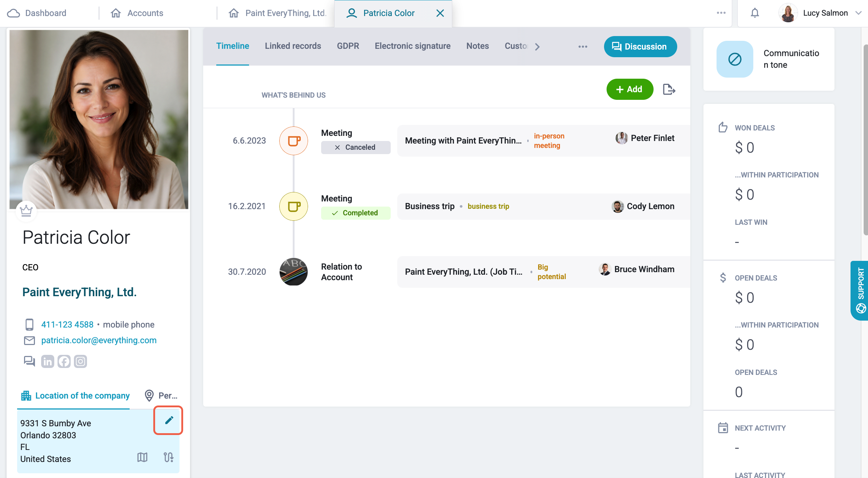The width and height of the screenshot is (868, 478).
Task: Click Patricia Color's profile photo
Action: coord(99,119)
